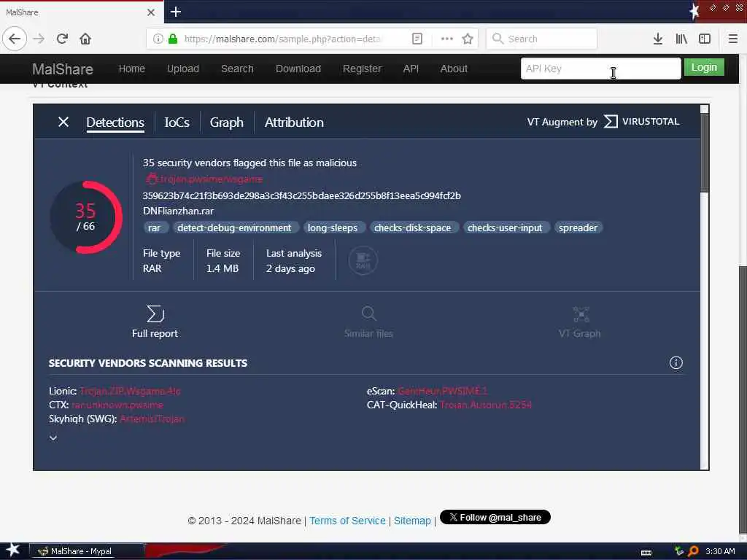Click the CTX rar.unknown.pwsime result
This screenshot has width=747, height=560.
pyautogui.click(x=117, y=405)
